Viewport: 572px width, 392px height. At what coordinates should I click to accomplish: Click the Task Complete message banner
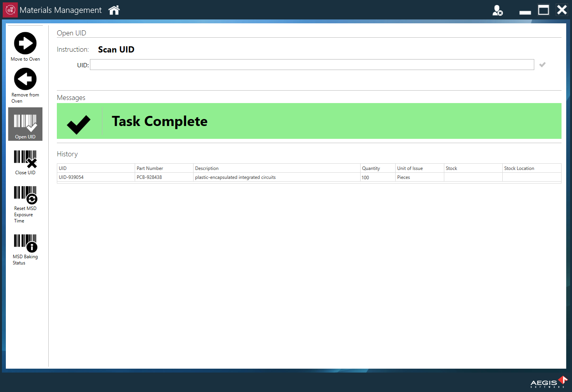[x=309, y=121]
